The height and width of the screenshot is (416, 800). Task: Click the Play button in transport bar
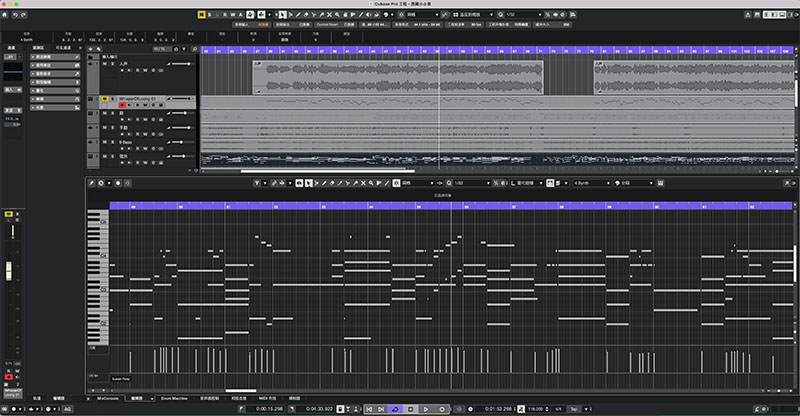426,409
